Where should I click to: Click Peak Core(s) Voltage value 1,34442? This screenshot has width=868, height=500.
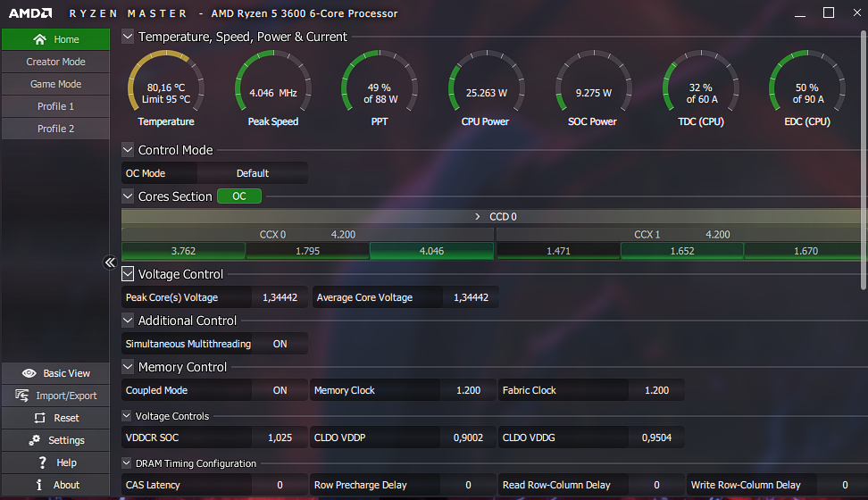point(280,297)
